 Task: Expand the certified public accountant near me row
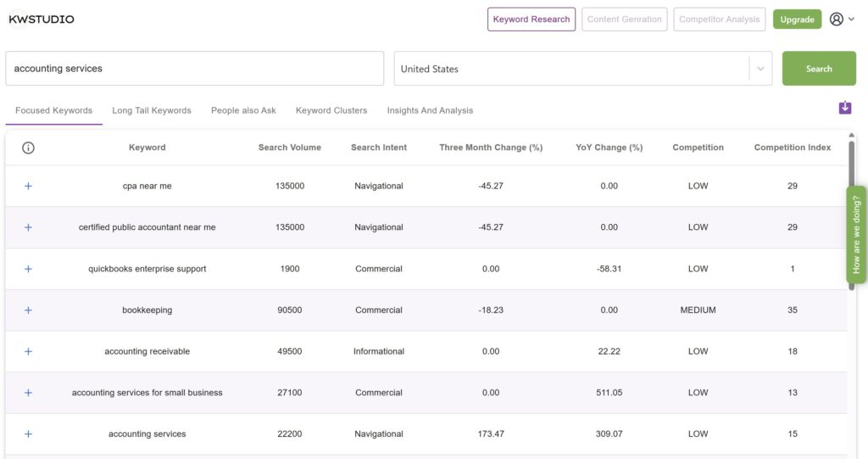tap(28, 227)
